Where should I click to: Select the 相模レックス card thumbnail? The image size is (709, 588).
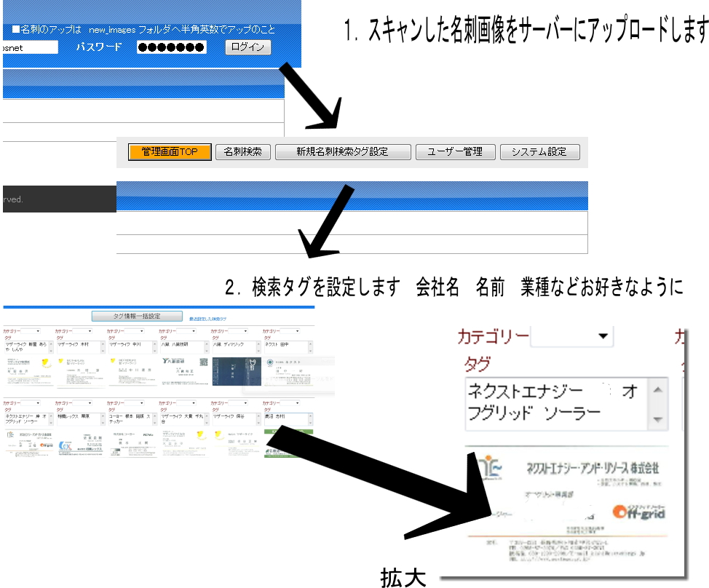coord(81,443)
